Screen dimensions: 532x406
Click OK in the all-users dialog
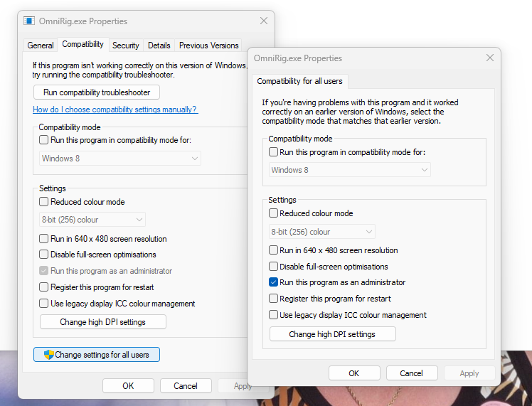354,373
